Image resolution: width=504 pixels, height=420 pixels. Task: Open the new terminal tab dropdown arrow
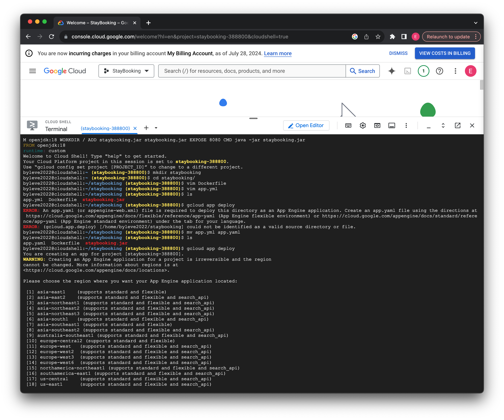pyautogui.click(x=156, y=128)
